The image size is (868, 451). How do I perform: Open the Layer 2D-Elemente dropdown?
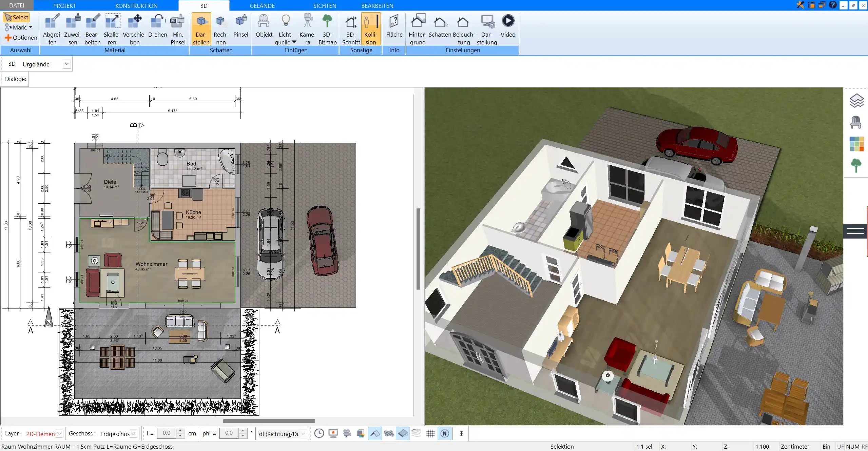coord(59,434)
